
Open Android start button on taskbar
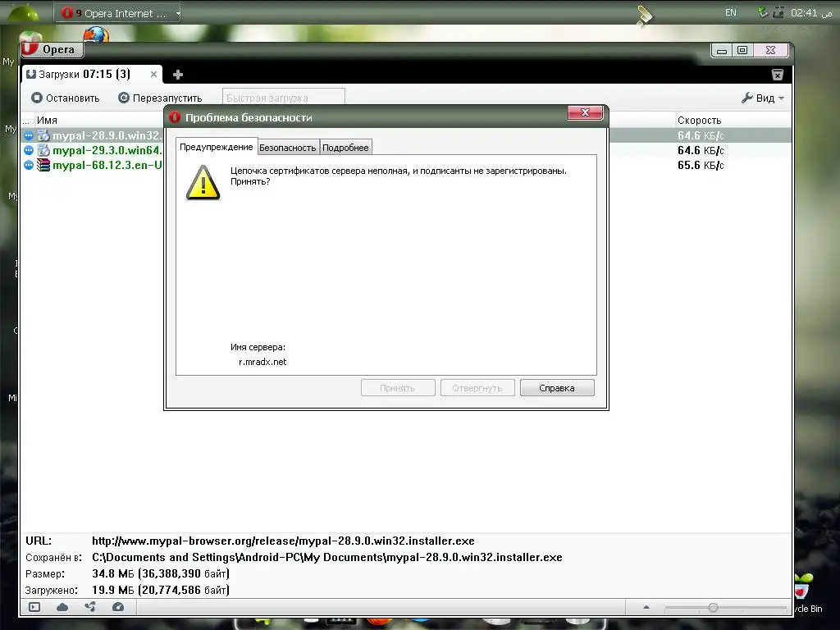22,11
